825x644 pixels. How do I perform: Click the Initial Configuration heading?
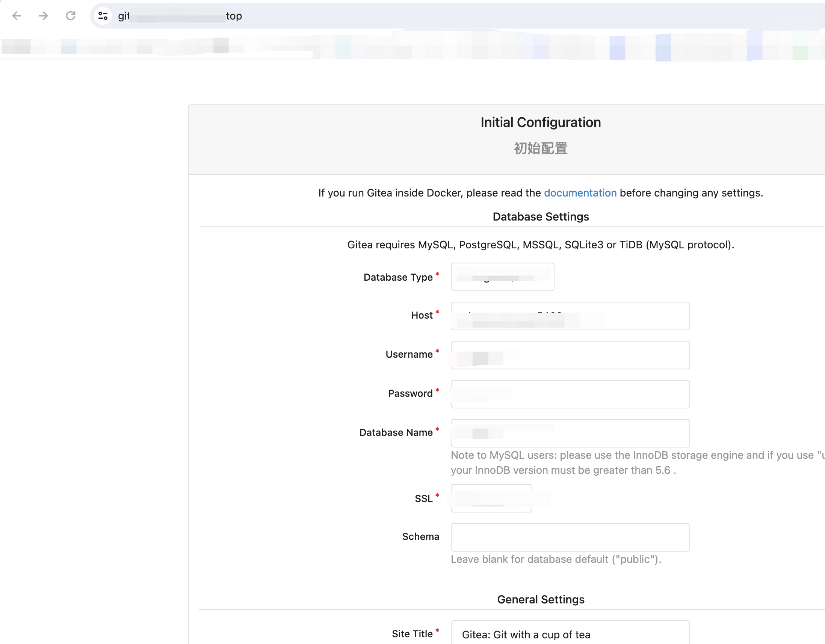click(540, 122)
